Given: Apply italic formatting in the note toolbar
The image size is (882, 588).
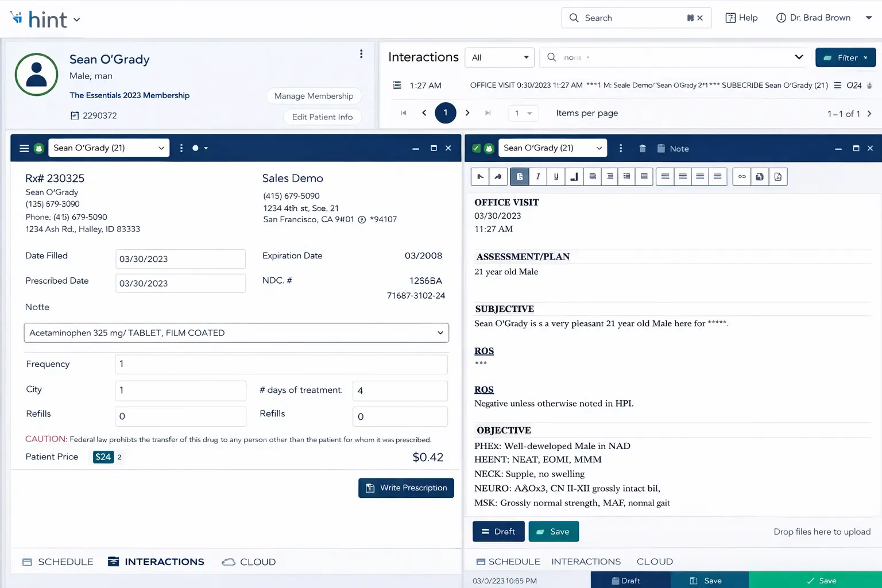Looking at the screenshot, I should [538, 176].
